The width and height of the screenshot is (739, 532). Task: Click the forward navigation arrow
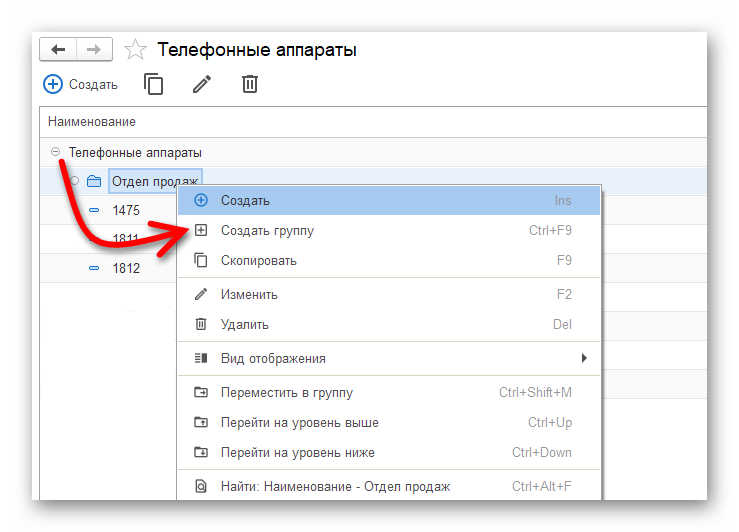(94, 49)
